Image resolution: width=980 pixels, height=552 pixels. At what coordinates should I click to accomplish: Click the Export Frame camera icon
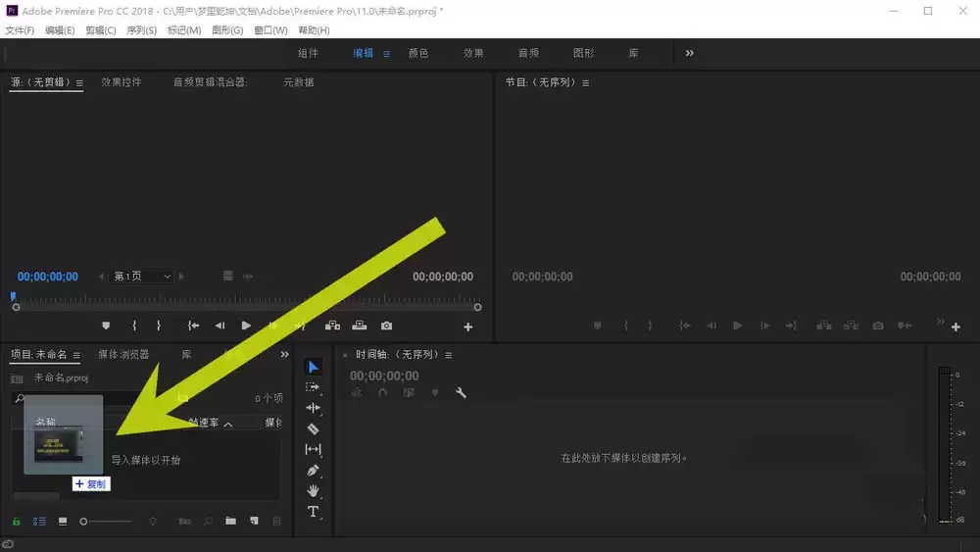[x=386, y=326]
